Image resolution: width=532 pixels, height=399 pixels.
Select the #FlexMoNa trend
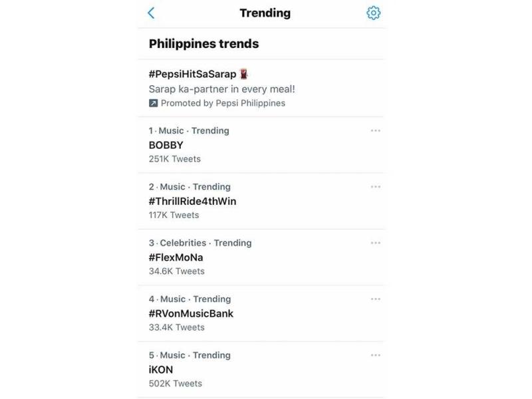[176, 257]
